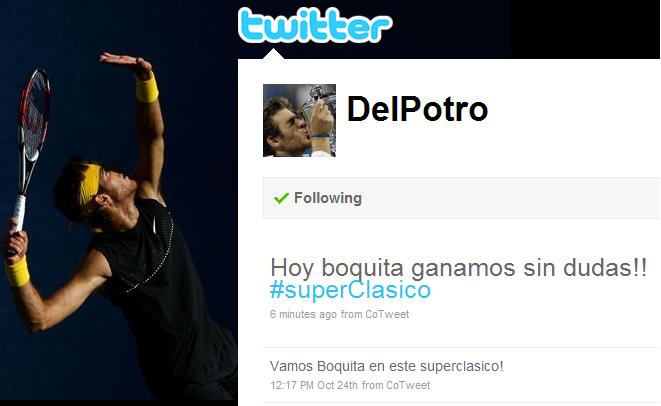Screen dimensions: 661x406
Task: Select the 'Hoy boquita ganamos sin dudas!!' tweet
Action: point(458,267)
